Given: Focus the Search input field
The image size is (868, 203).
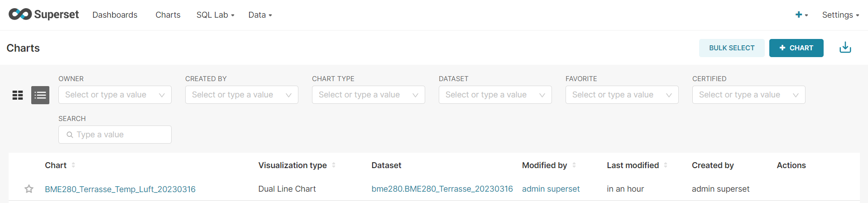Looking at the screenshot, I should click(115, 135).
